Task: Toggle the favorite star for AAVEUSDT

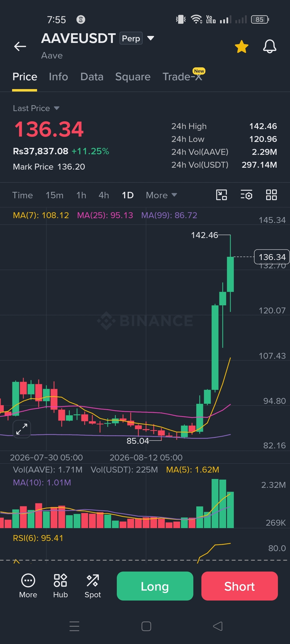Action: pyautogui.click(x=242, y=46)
